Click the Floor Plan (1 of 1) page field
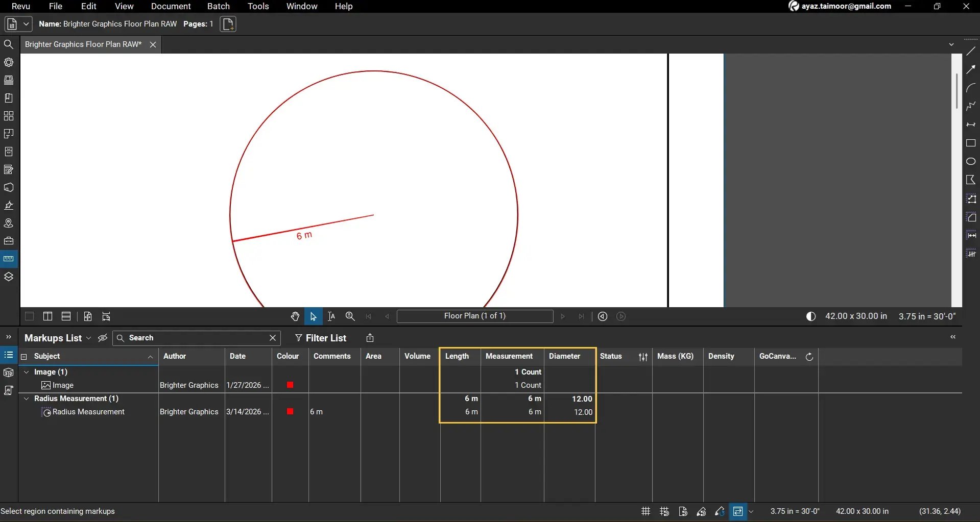Screen dimensions: 980x522 [475, 316]
